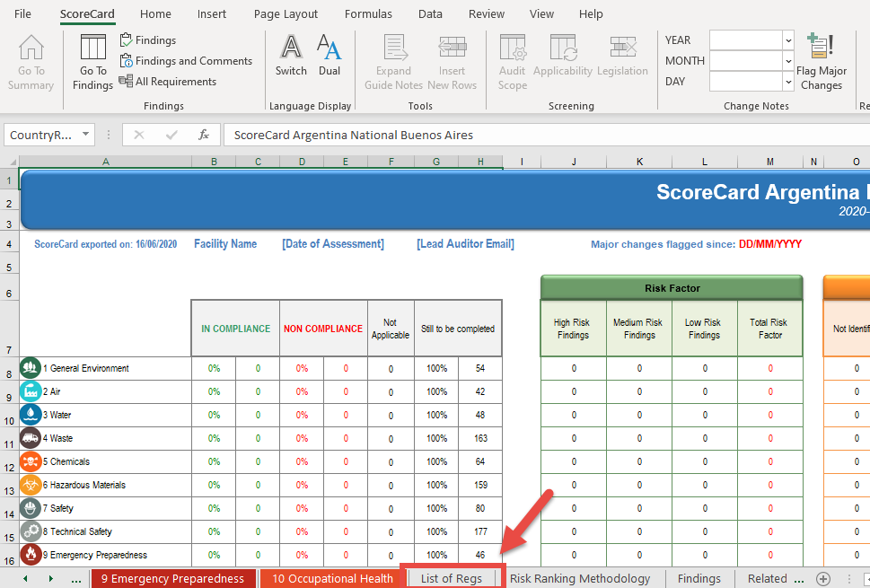Enable Dual language display
The image size is (870, 588).
click(x=329, y=55)
